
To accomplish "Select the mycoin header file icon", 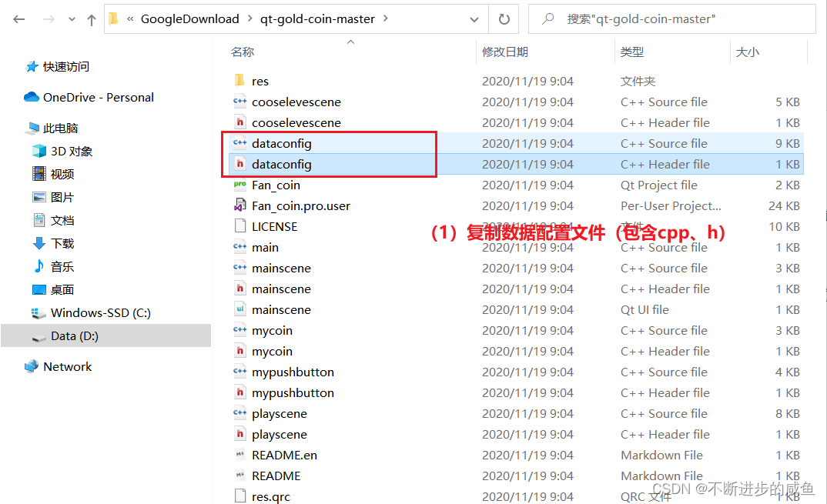I will (240, 351).
